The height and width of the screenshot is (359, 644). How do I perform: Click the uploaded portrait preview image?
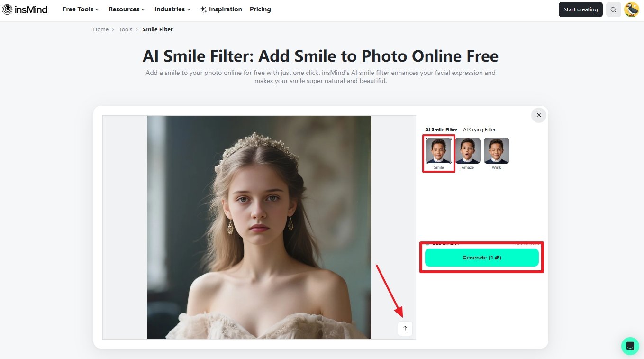coord(259,227)
